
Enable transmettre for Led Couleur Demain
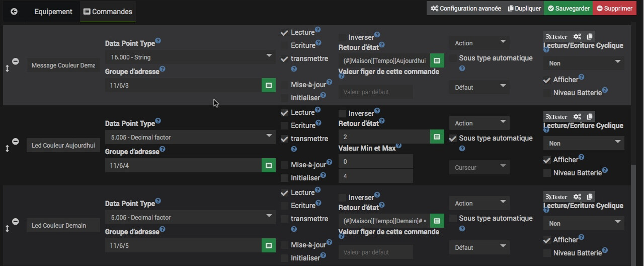pos(285,219)
